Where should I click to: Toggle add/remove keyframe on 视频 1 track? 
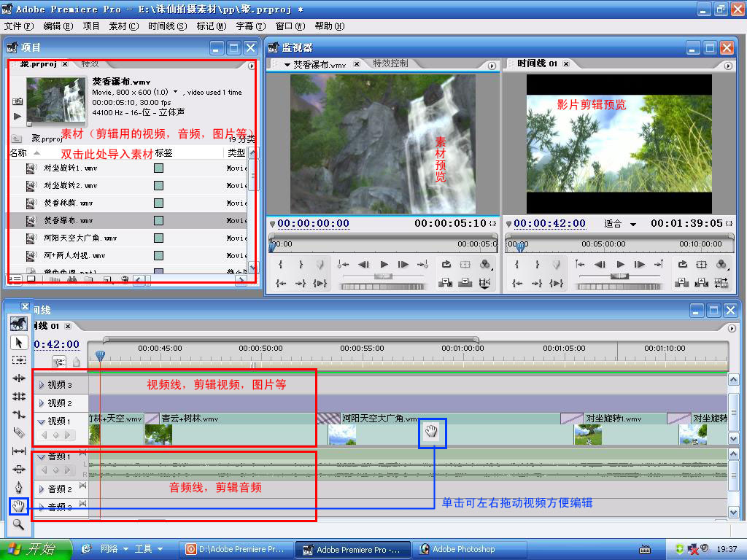[x=55, y=435]
